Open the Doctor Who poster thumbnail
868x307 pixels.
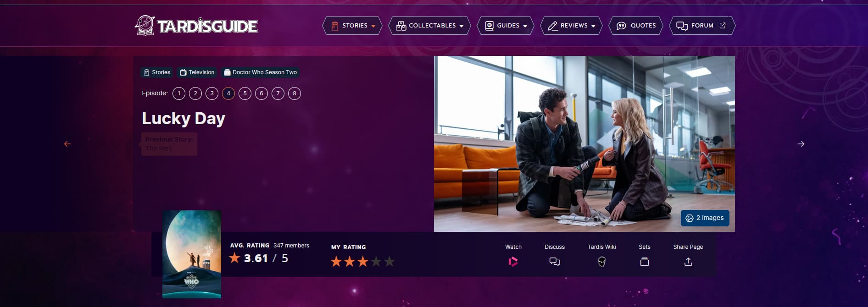[192, 254]
